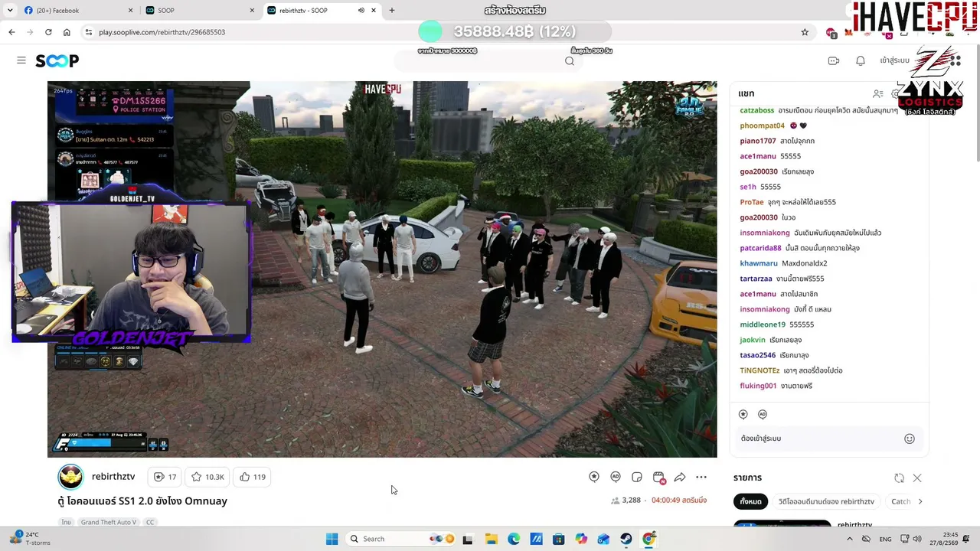
Task: Click the ENG language indicator
Action: (x=885, y=539)
